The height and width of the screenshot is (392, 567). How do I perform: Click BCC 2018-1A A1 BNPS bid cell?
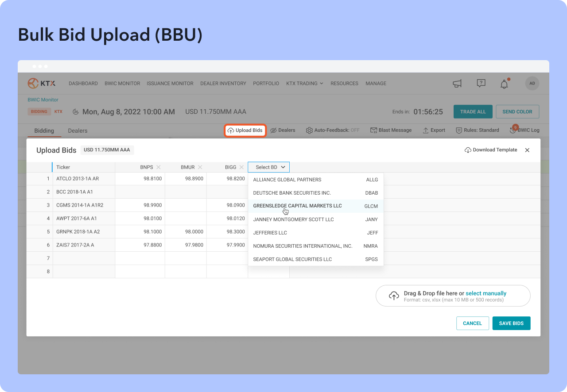coord(140,192)
